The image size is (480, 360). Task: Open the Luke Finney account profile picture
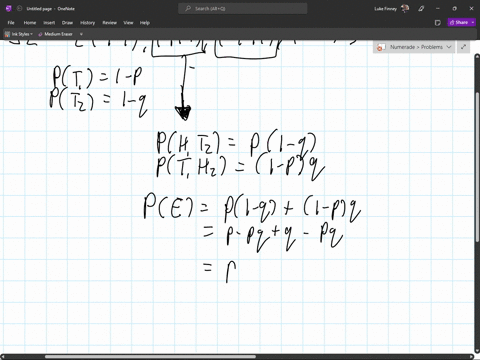point(405,8)
